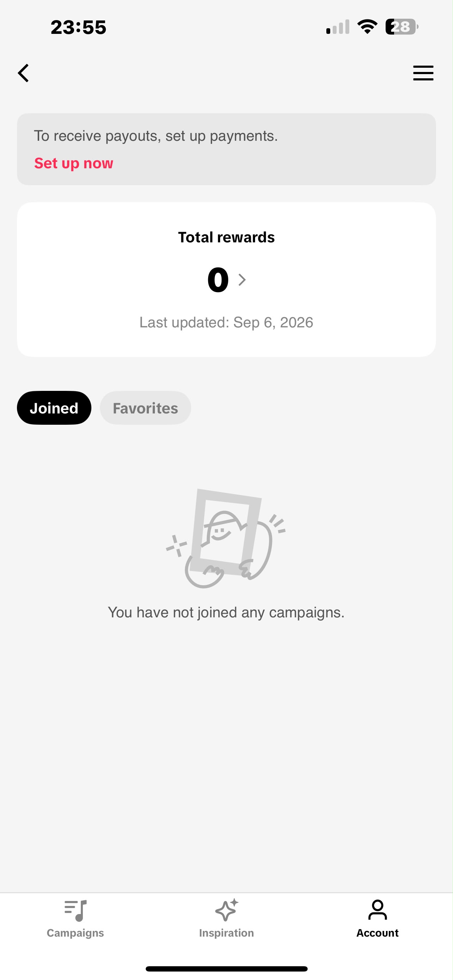453x980 pixels.
Task: Open the hamburger menu
Action: coord(423,73)
